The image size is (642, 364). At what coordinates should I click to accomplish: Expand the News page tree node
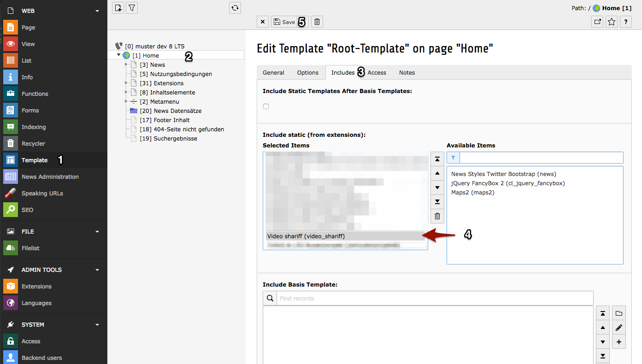tap(126, 65)
